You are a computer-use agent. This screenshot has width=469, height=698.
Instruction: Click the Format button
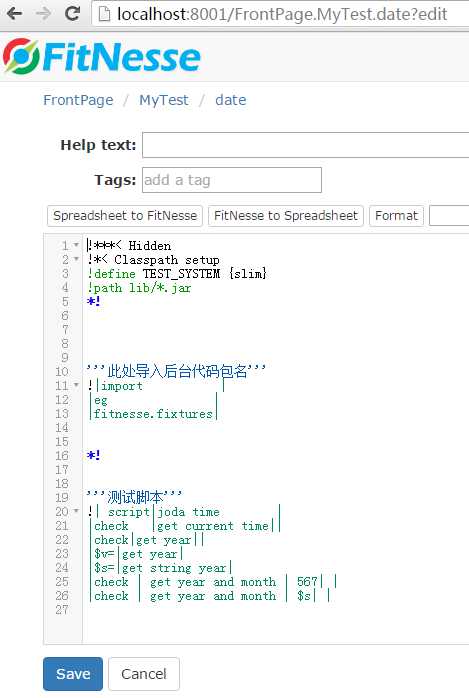tap(396, 216)
